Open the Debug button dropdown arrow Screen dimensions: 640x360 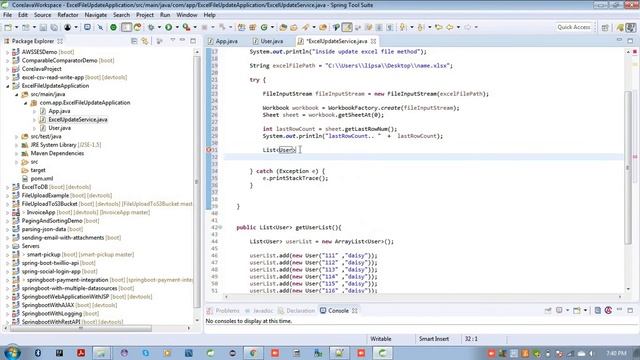[159, 27]
